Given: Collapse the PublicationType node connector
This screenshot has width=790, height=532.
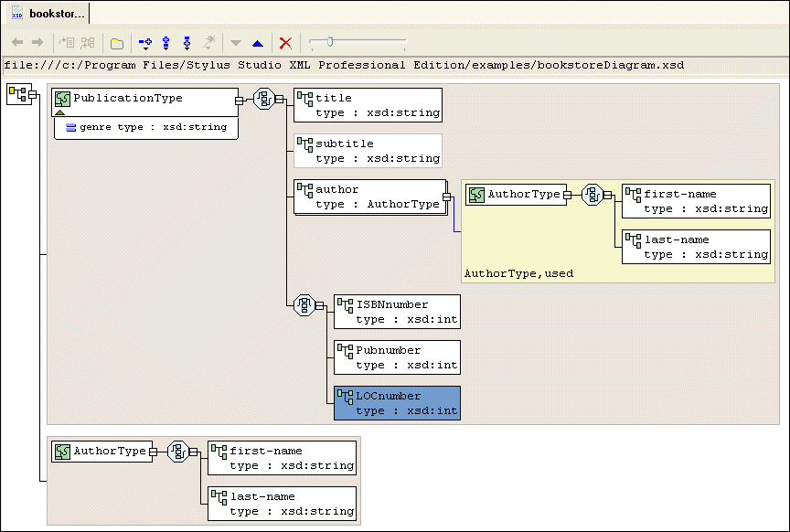Looking at the screenshot, I should pyautogui.click(x=240, y=100).
